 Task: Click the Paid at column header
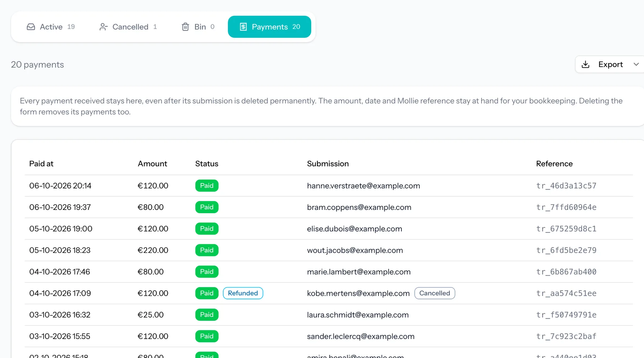pyautogui.click(x=41, y=164)
